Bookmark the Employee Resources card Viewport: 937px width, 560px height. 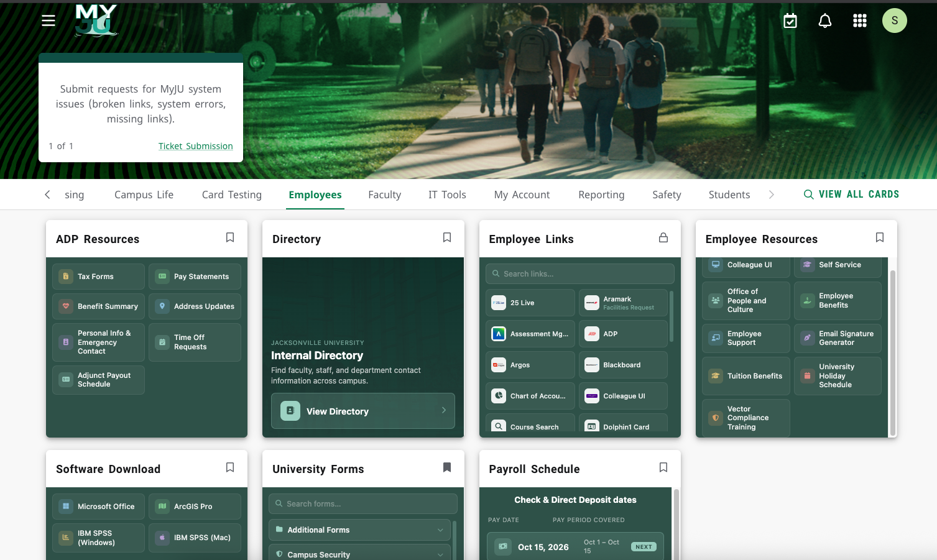point(880,237)
